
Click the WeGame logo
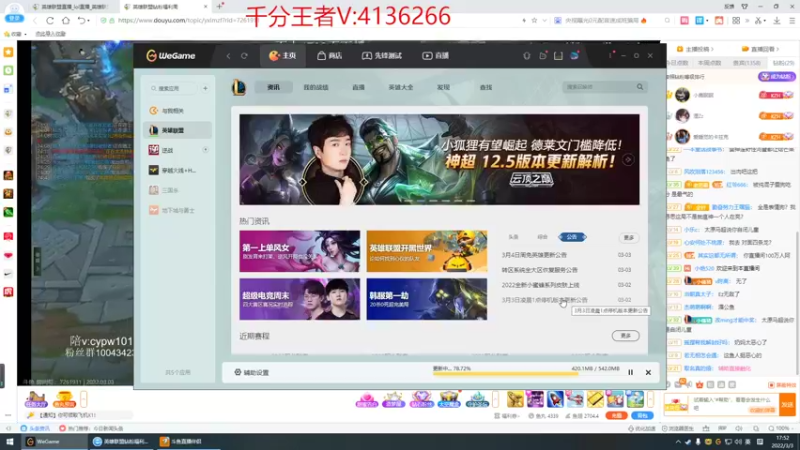pos(170,56)
